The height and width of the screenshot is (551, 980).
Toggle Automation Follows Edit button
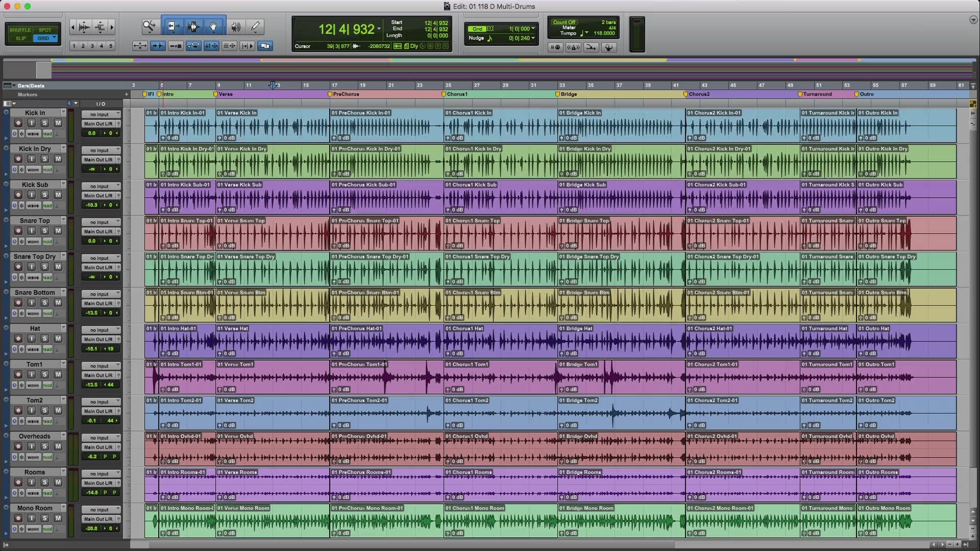(x=193, y=46)
